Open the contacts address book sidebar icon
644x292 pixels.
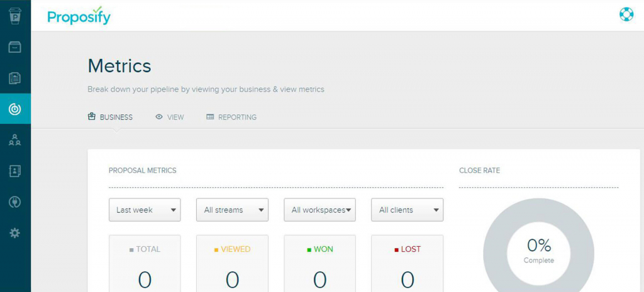15,171
